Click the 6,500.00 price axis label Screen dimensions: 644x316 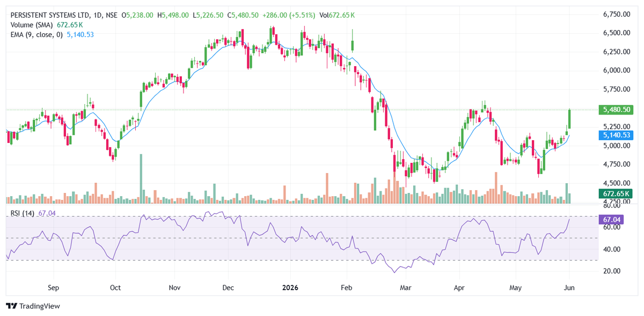[x=616, y=33]
